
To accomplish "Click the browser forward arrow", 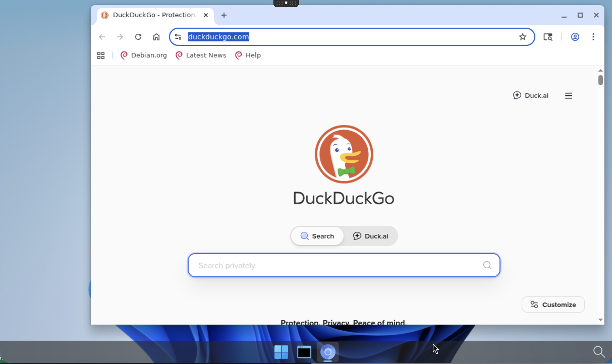I will 120,37.
